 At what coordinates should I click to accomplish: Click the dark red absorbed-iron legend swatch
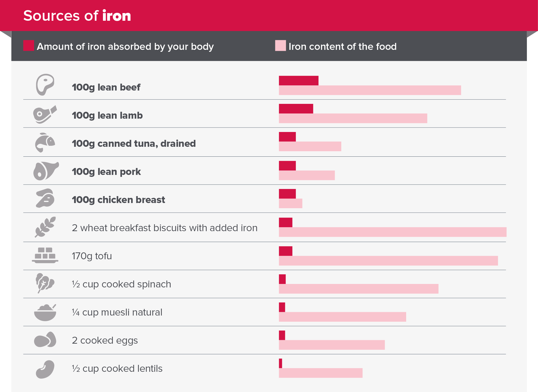pyautogui.click(x=29, y=46)
